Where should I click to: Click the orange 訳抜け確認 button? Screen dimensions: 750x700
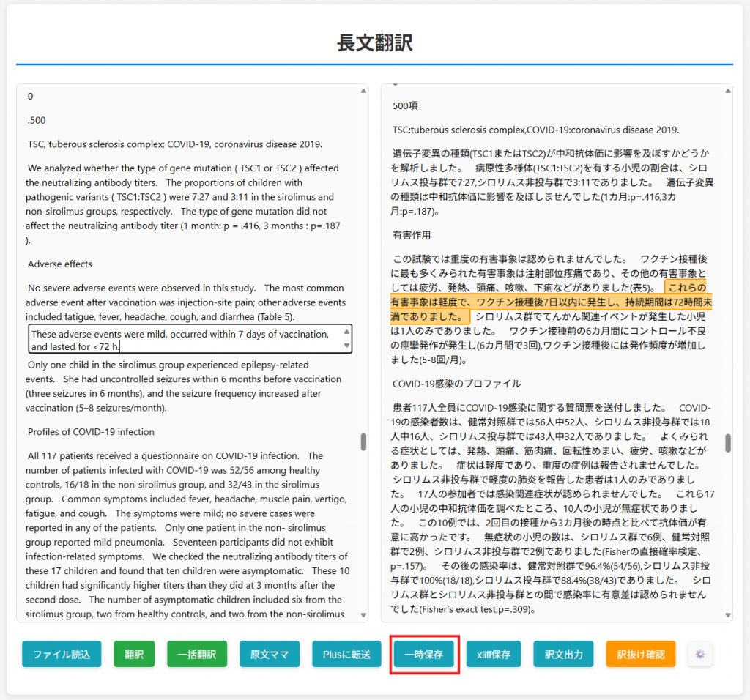tap(640, 654)
